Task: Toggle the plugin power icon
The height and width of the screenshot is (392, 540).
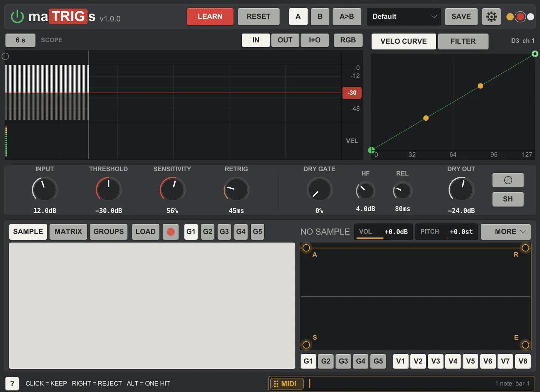Action: 17,17
